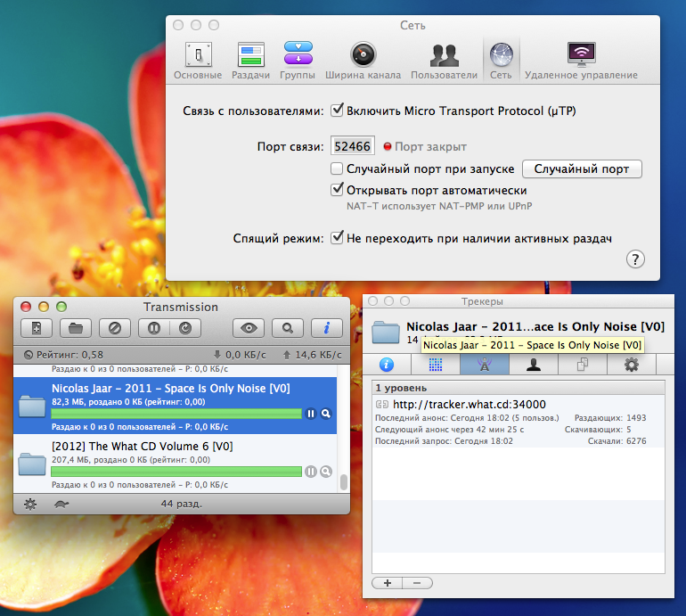Toggle the blue Inspector info icon
This screenshot has width=686, height=616.
(326, 328)
